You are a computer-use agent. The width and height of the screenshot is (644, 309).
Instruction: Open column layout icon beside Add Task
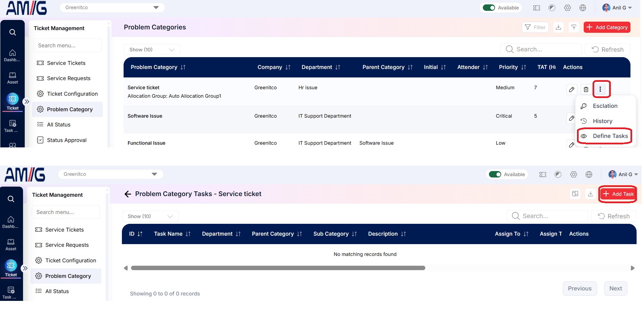click(575, 194)
